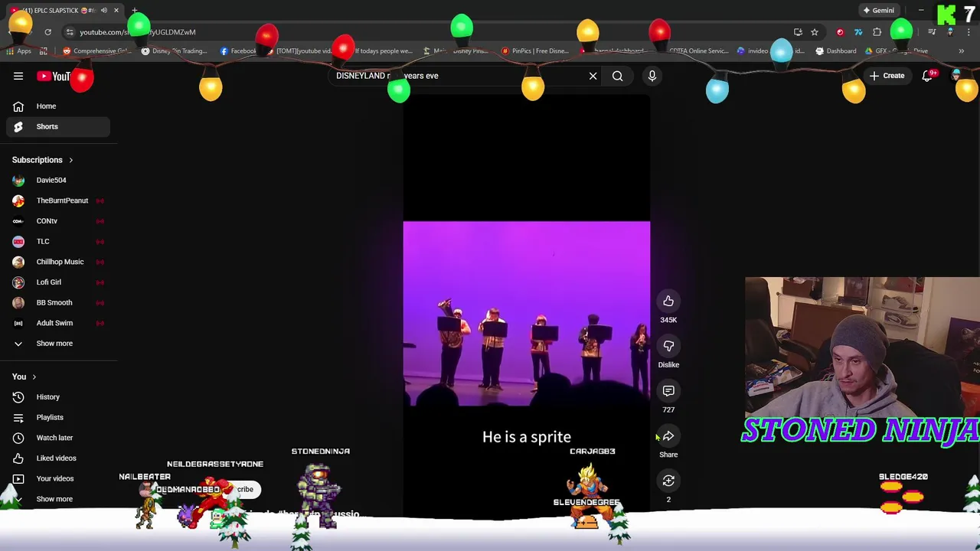Open the Extensions puzzle menu
The width and height of the screenshot is (980, 551).
[x=877, y=32]
